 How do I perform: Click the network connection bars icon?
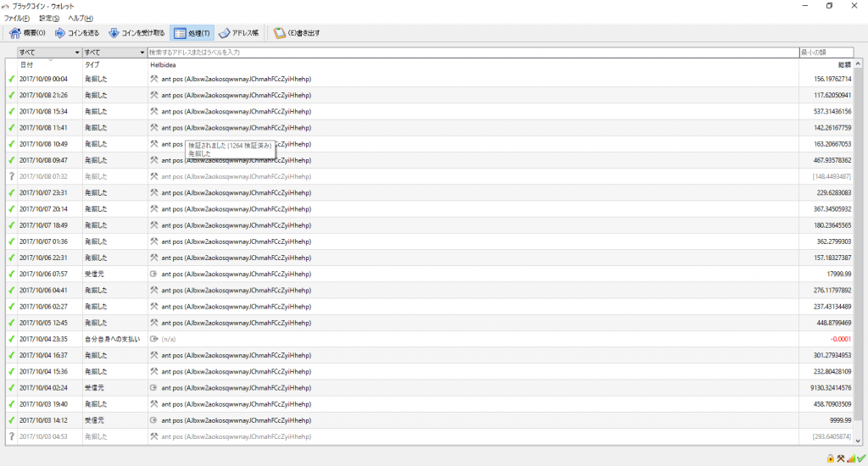851,458
